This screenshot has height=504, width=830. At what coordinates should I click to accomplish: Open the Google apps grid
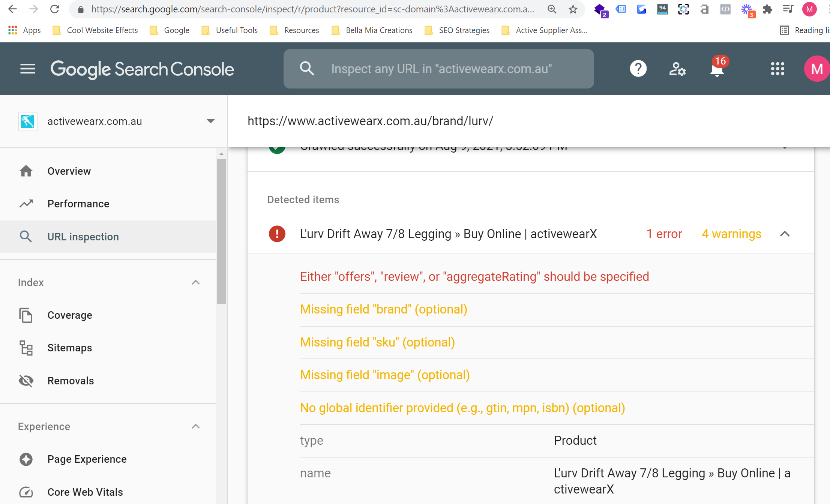click(x=777, y=69)
